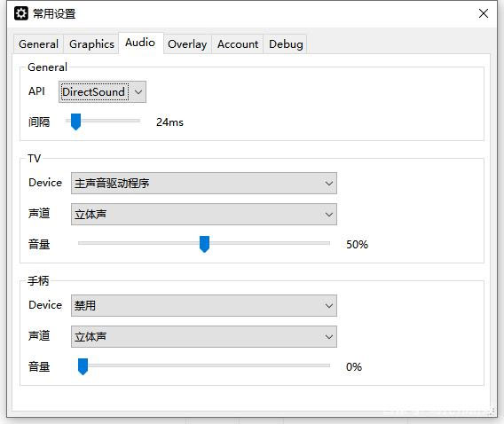Open the API DirectSound dropdown

click(x=102, y=92)
